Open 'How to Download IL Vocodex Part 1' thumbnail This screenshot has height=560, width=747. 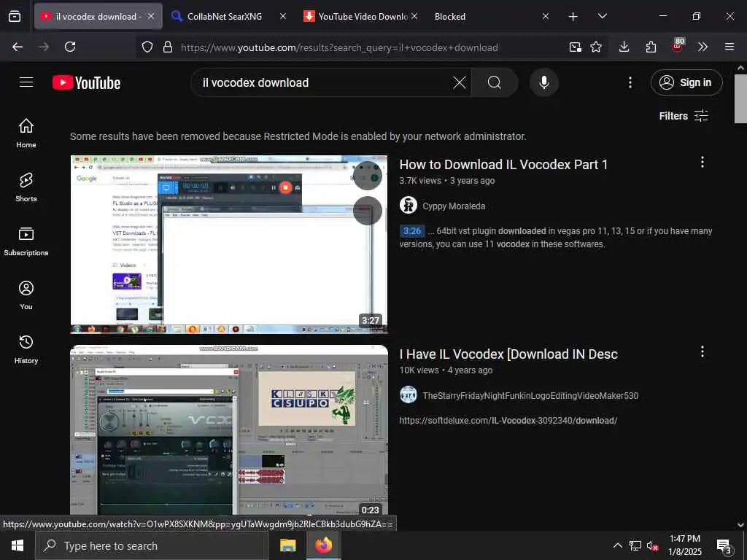click(x=228, y=244)
